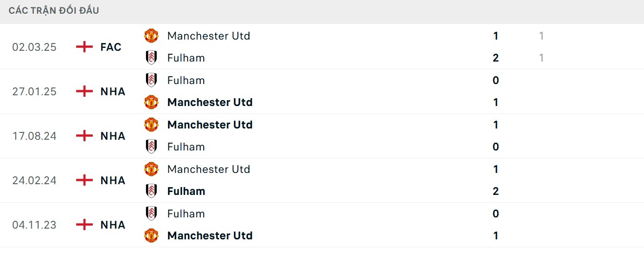Click Fulham crest in 02.03.25 FAC match

151,58
